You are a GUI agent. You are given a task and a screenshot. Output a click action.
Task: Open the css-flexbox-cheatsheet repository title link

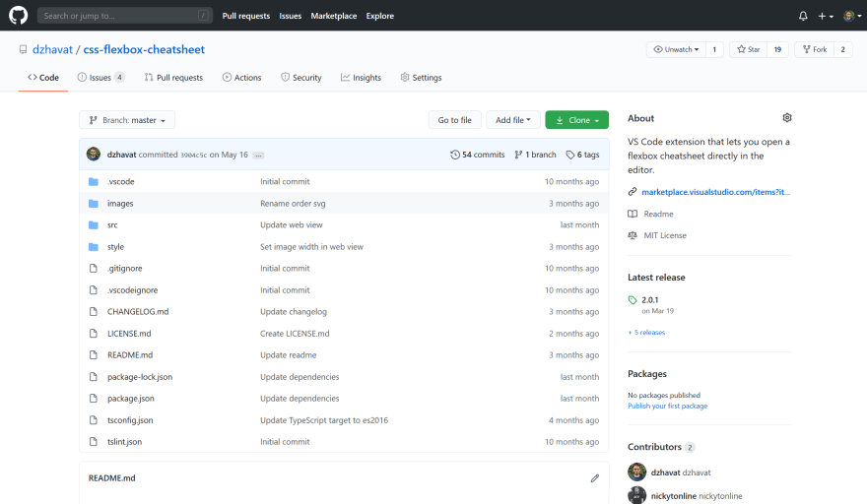(x=144, y=49)
